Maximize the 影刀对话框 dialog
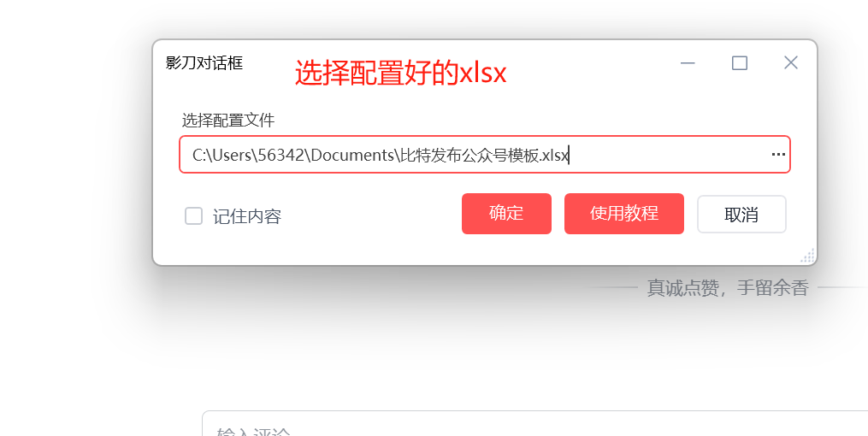This screenshot has width=868, height=436. 740,63
